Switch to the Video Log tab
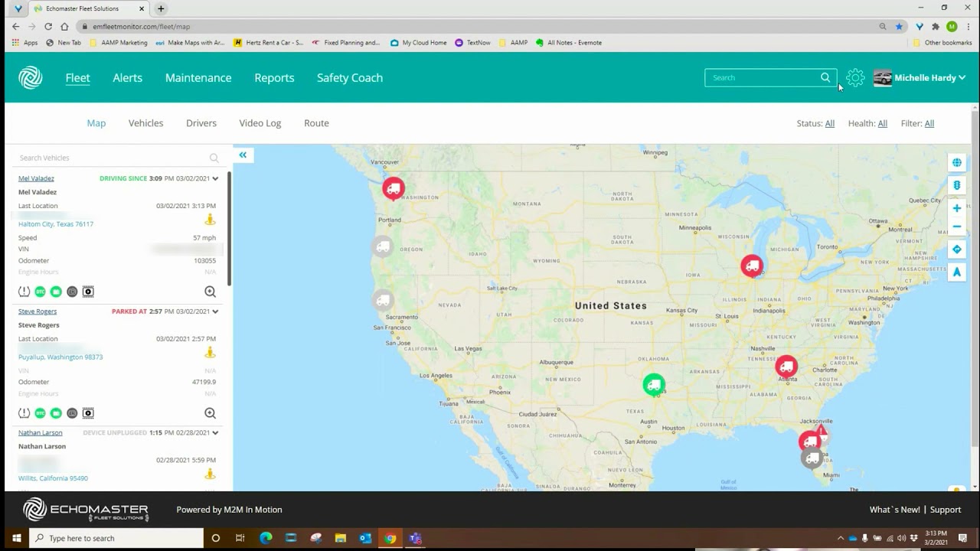The width and height of the screenshot is (980, 551). point(260,123)
